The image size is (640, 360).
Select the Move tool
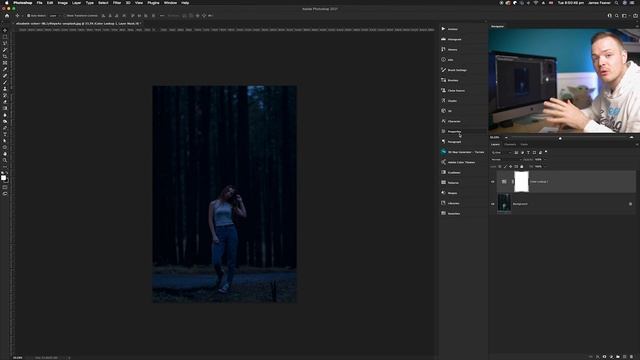coord(5,30)
